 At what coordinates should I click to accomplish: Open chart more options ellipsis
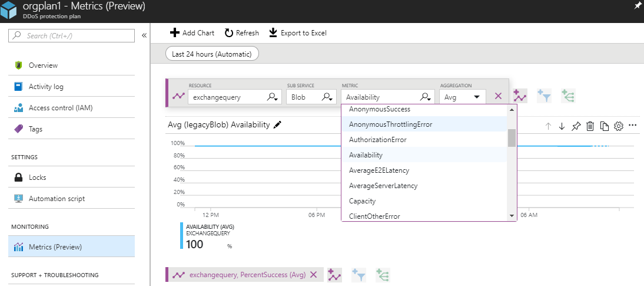tap(632, 125)
